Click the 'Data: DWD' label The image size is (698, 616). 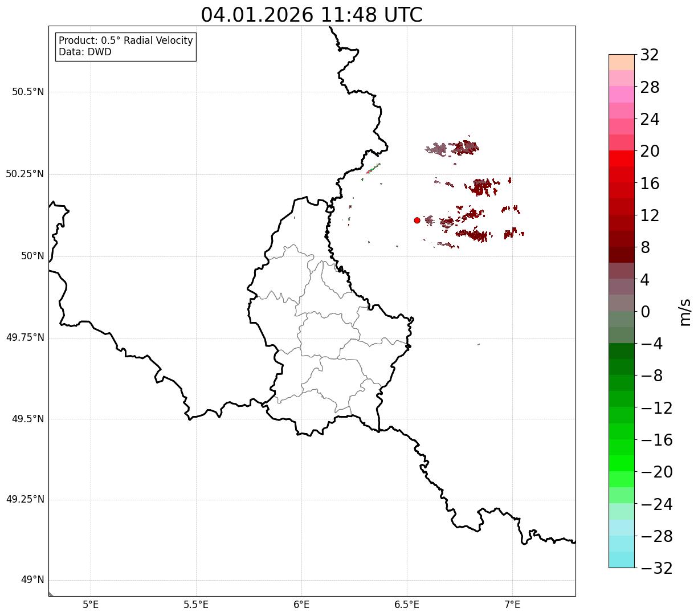coord(85,52)
